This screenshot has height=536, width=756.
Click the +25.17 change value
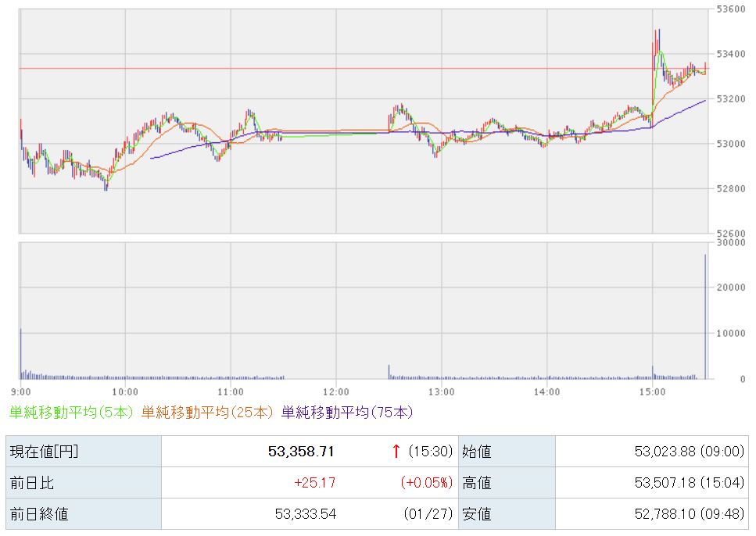coord(314,483)
